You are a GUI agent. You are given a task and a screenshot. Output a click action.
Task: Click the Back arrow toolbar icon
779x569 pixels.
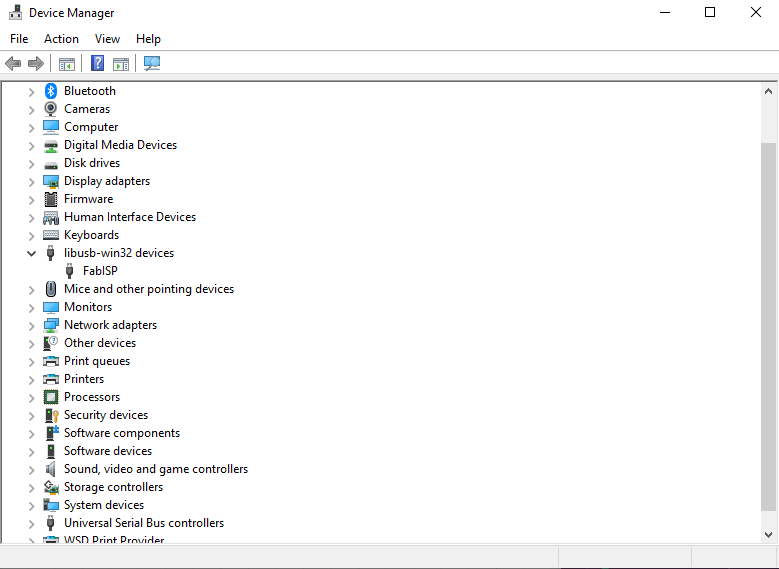coord(13,64)
